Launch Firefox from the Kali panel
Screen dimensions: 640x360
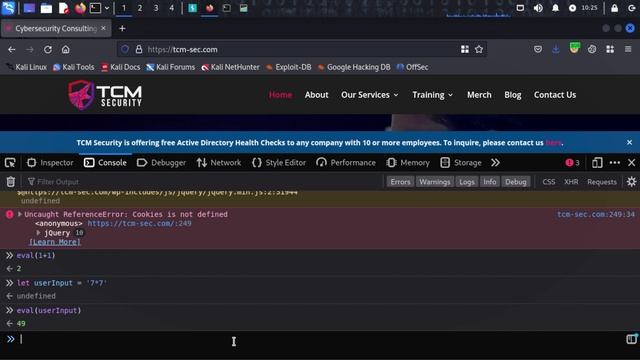tap(80, 8)
